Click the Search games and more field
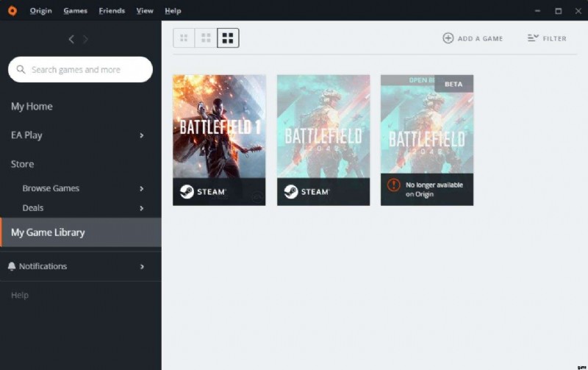 click(x=80, y=69)
